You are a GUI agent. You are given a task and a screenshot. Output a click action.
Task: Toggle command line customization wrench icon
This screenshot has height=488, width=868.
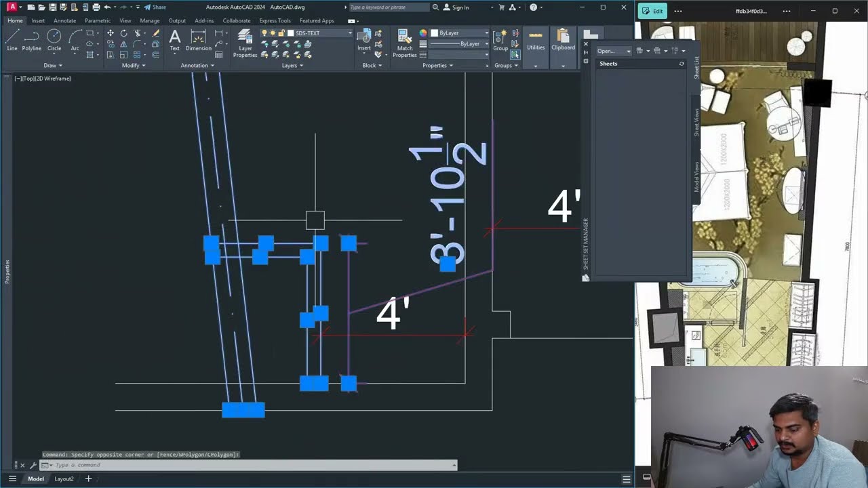pos(33,465)
